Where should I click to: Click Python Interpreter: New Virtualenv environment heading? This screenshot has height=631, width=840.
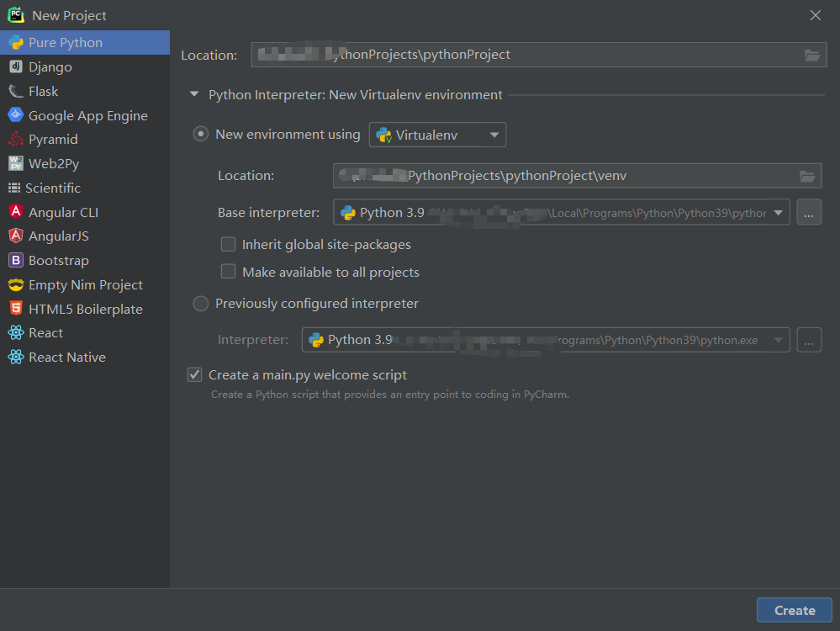click(x=355, y=95)
